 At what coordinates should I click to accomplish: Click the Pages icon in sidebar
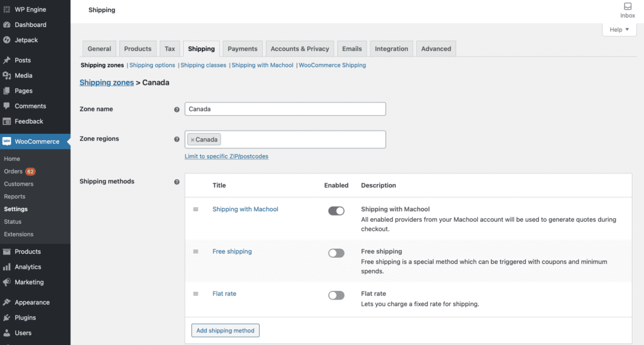pos(6,90)
